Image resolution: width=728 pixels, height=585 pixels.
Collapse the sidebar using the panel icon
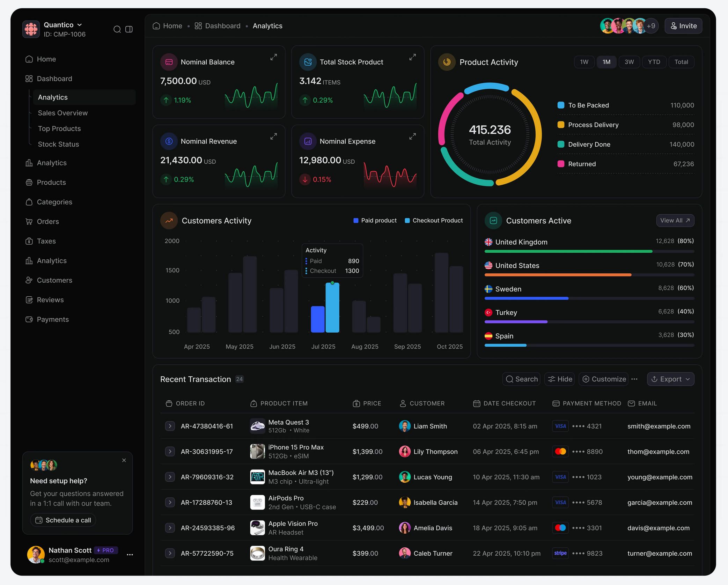click(129, 29)
